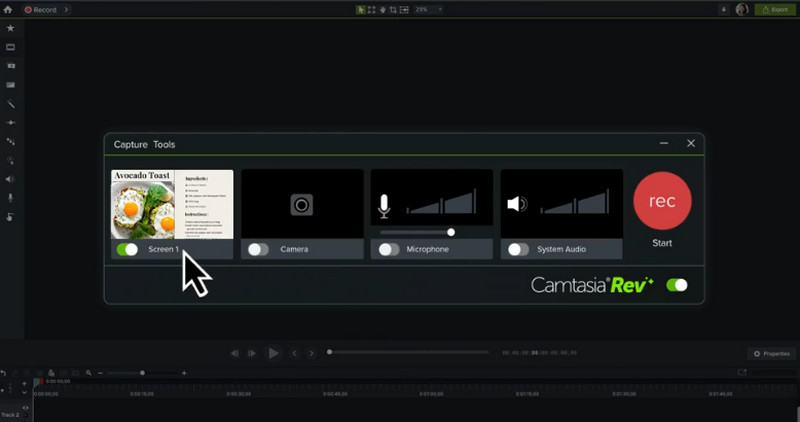Adjust the timeline zoom slider
800x422 pixels.
[x=142, y=373]
